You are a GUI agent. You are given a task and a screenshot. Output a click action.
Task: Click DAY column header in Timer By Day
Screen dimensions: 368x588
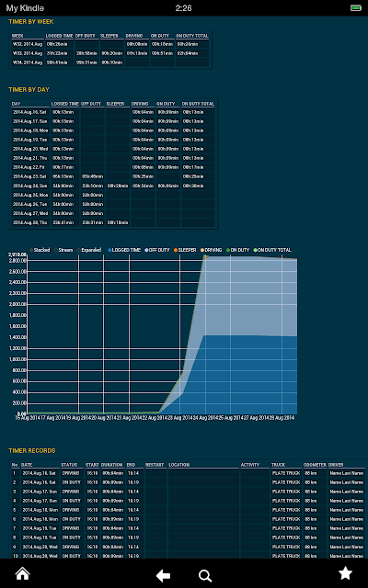(x=30, y=104)
